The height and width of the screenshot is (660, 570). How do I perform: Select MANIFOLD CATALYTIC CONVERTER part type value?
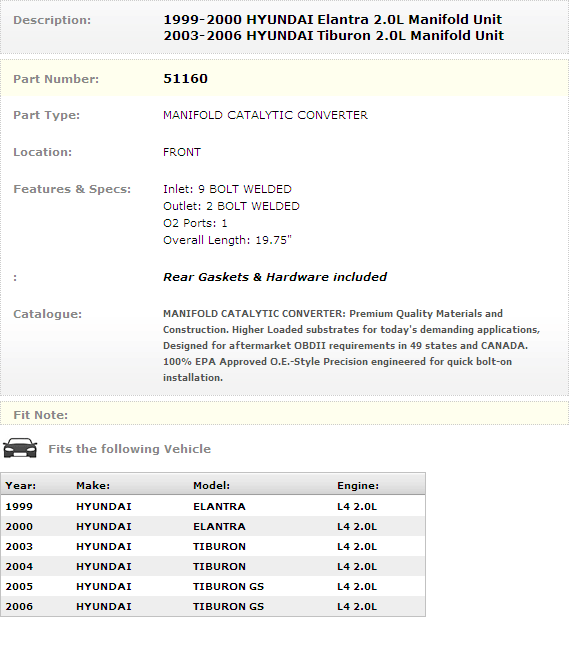click(x=265, y=115)
